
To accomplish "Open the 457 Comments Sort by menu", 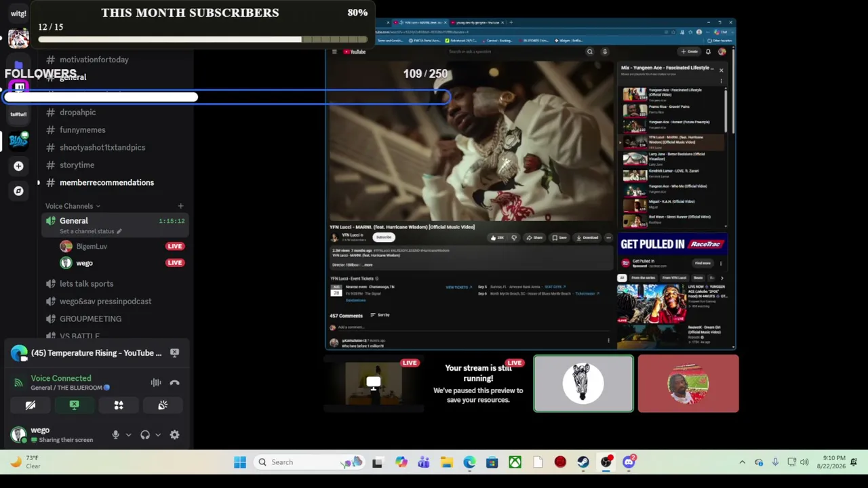I will [x=380, y=315].
